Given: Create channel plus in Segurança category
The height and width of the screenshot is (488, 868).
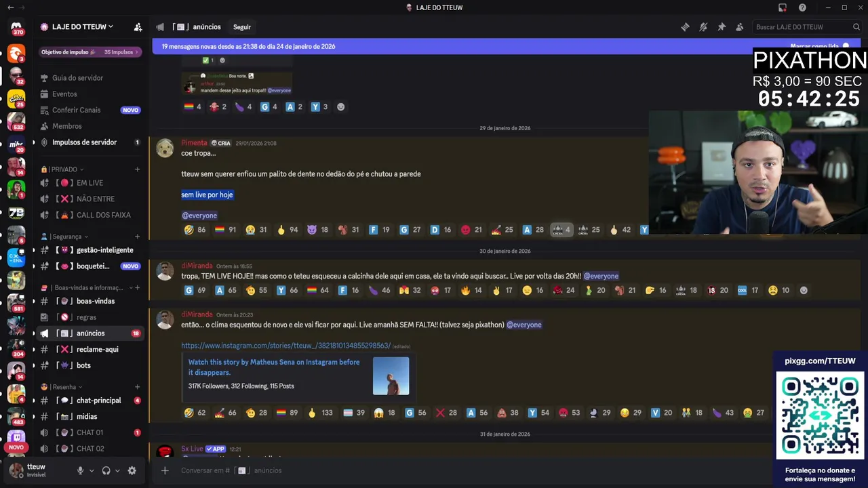Looking at the screenshot, I should pyautogui.click(x=137, y=237).
